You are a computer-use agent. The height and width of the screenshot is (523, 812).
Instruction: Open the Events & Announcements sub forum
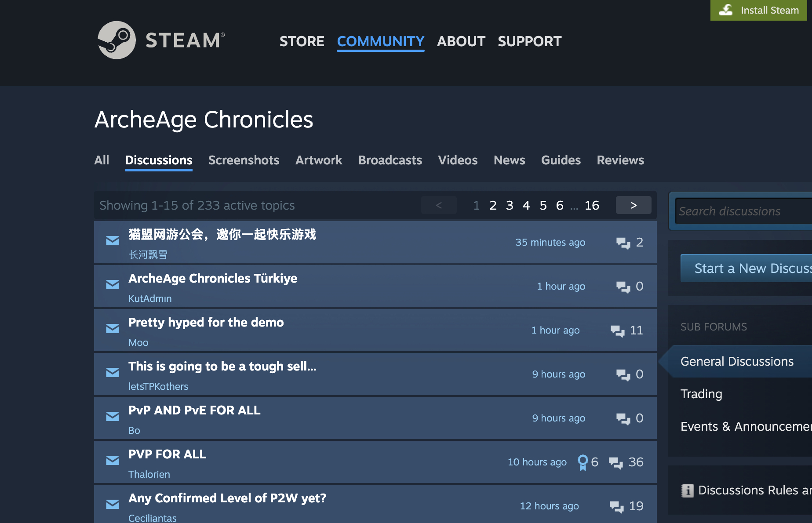(746, 426)
